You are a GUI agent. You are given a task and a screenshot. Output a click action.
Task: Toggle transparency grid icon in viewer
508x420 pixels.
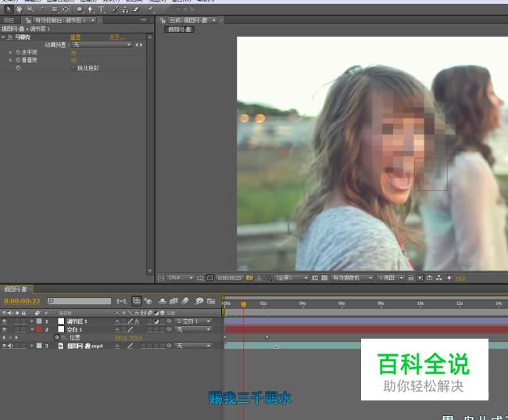324,278
